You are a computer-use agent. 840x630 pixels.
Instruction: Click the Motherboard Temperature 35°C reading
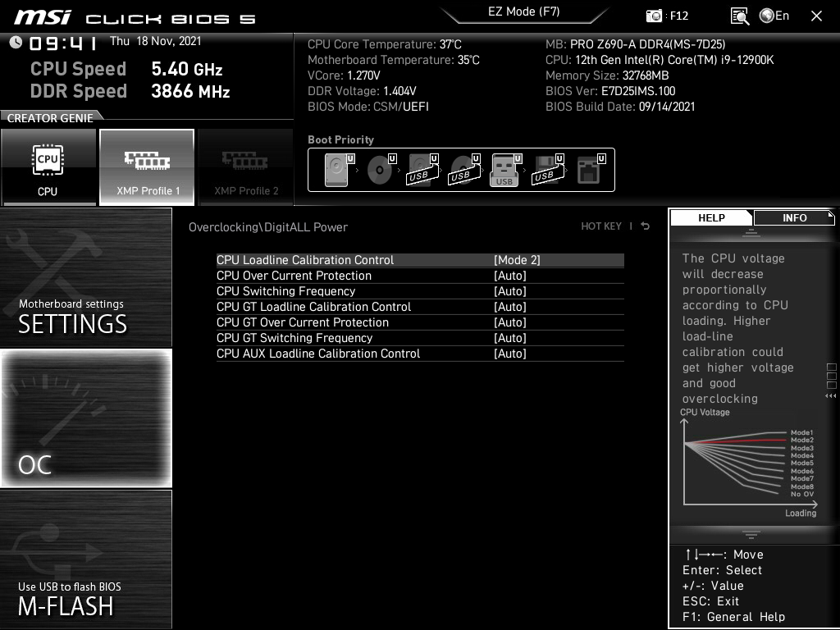point(393,60)
